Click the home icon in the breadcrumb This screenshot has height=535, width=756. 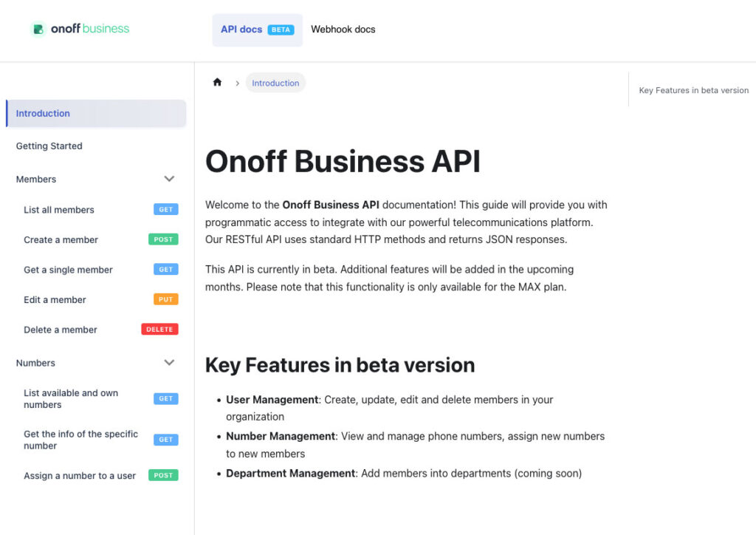pos(217,82)
